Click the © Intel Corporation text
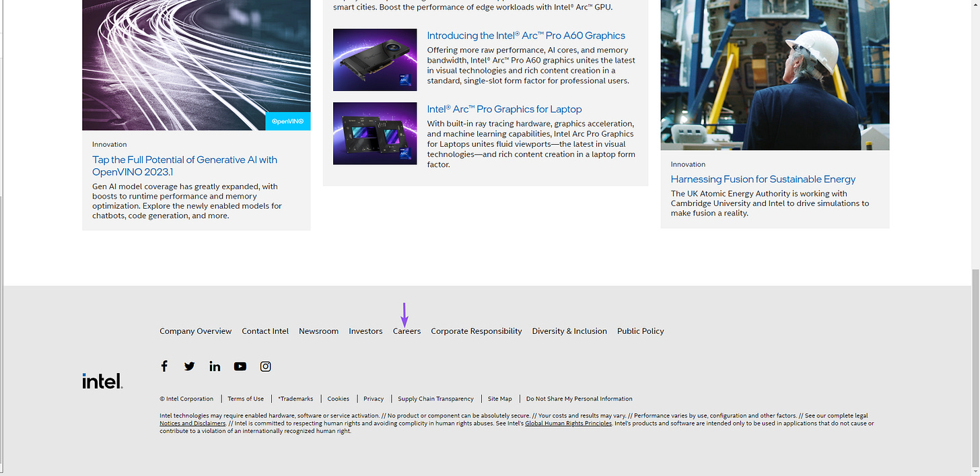Image resolution: width=980 pixels, height=476 pixels. 186,399
